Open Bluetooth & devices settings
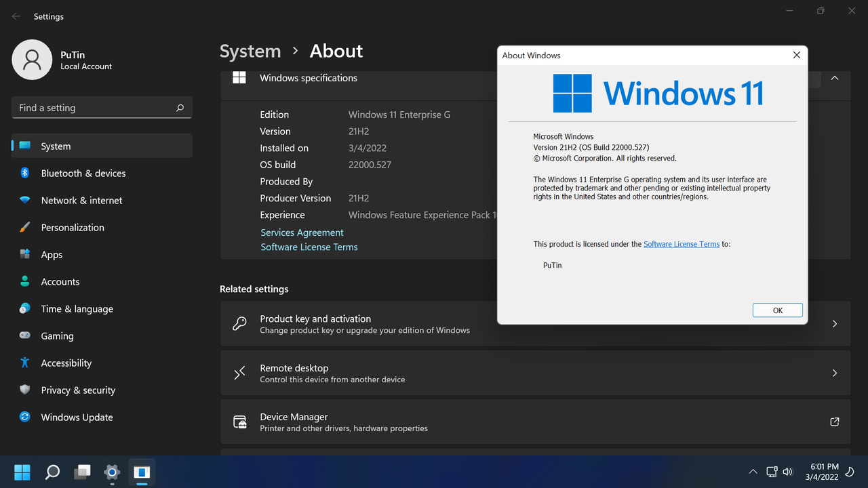The image size is (868, 488). [x=102, y=173]
